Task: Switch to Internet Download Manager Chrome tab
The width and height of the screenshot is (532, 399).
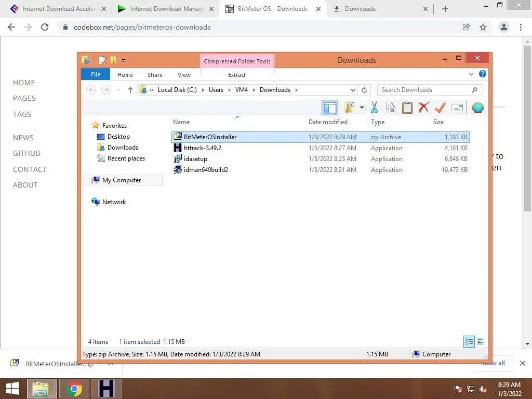Action: tap(166, 9)
